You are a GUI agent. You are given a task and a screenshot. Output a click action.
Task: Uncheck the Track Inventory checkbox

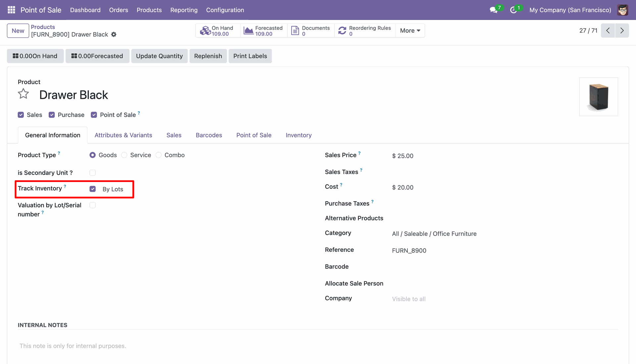click(x=93, y=189)
